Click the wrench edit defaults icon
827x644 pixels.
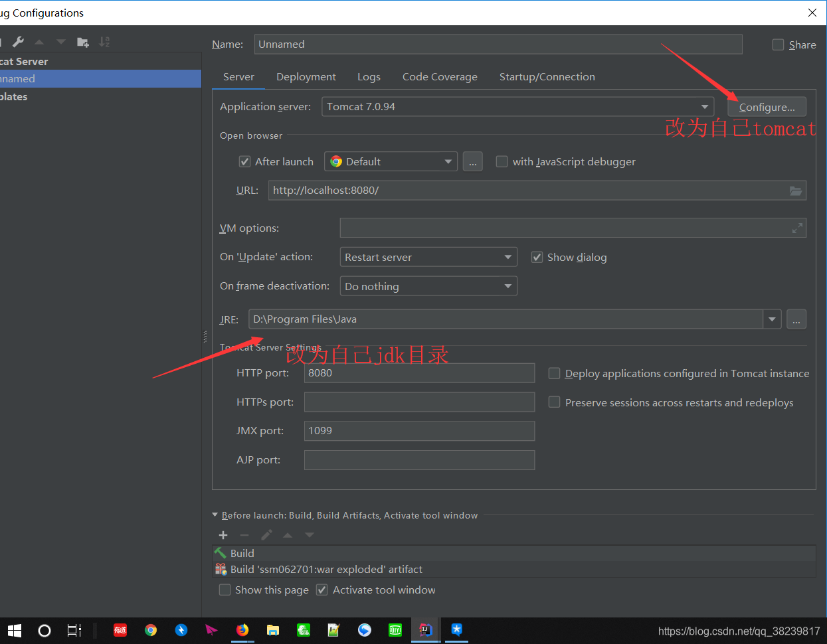19,42
